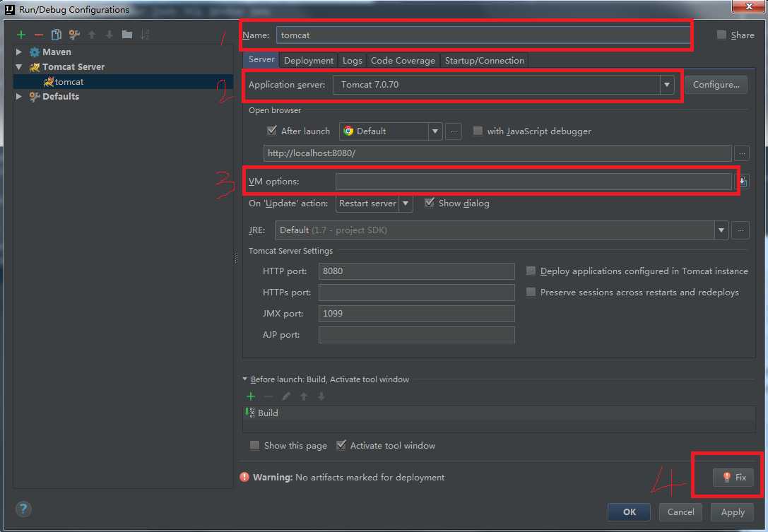Switch to the Logs tab
768x532 pixels.
352,61
